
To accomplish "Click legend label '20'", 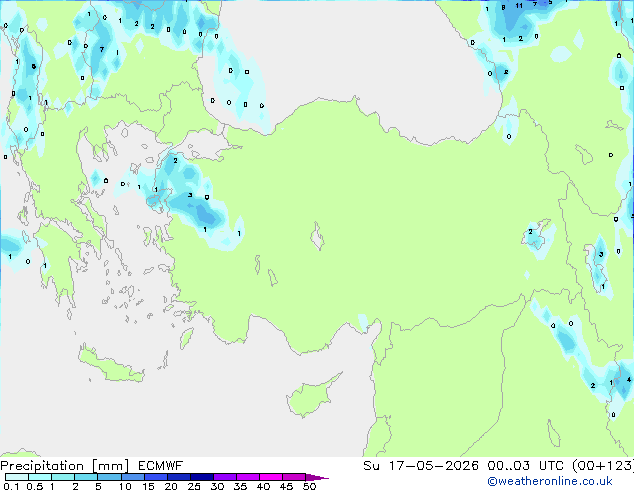I will coord(171,486).
